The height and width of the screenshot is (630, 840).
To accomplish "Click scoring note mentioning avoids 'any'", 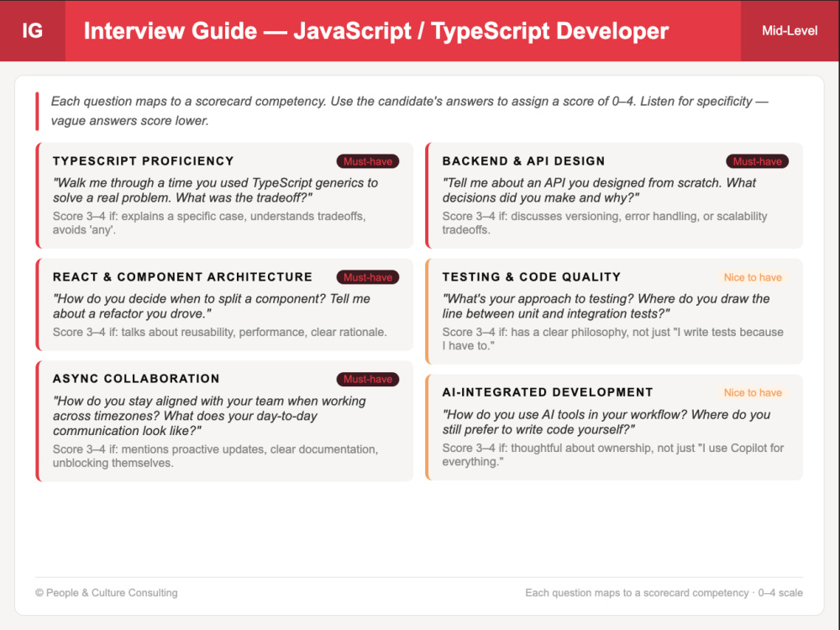I will pos(209,223).
